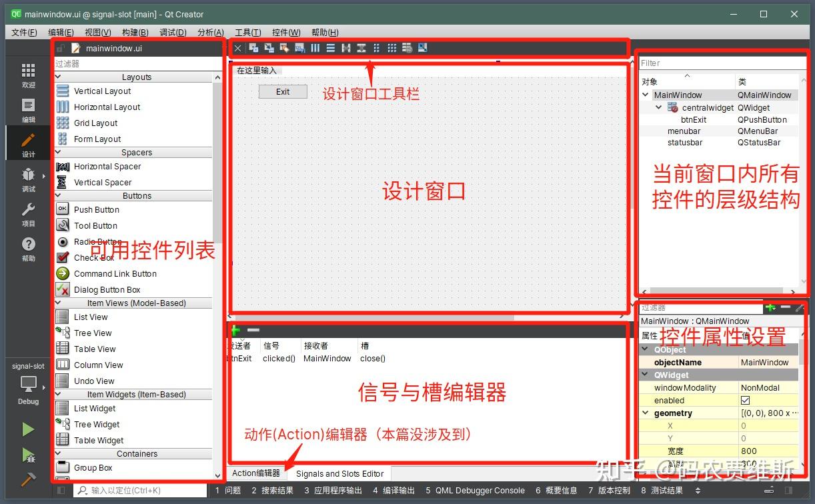Switch to the Action编辑器 tab

point(257,473)
